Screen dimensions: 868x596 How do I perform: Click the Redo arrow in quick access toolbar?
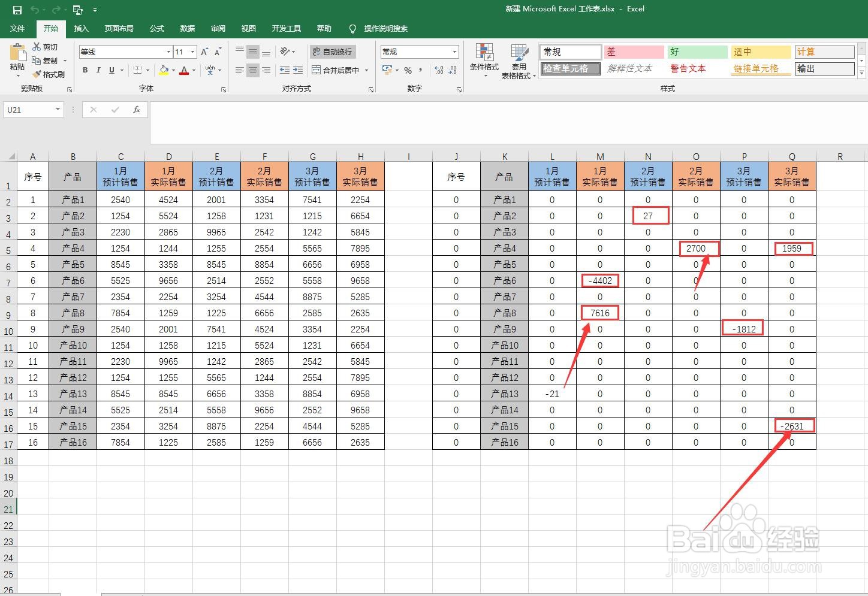(56, 10)
